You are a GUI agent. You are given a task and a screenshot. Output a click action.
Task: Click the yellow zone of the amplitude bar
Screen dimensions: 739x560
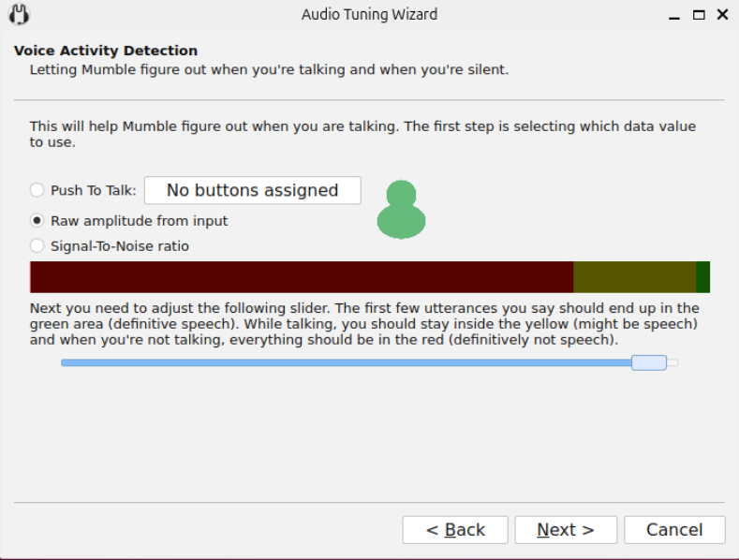pos(635,277)
